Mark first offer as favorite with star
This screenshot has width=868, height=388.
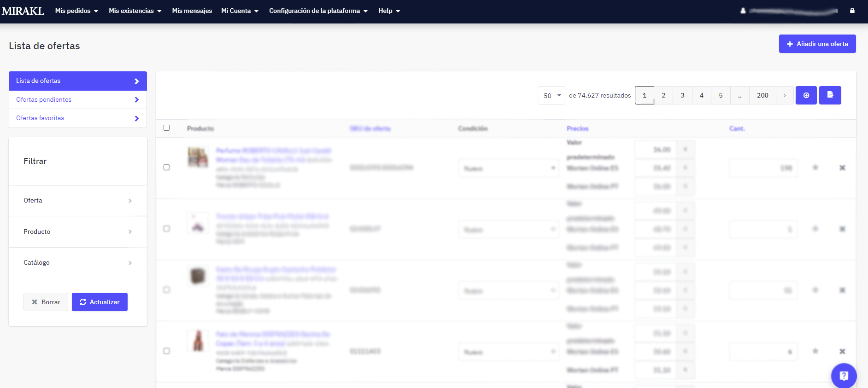tap(815, 168)
